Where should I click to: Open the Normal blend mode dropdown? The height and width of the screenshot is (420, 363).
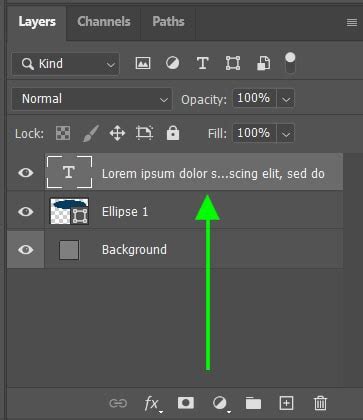tap(92, 99)
